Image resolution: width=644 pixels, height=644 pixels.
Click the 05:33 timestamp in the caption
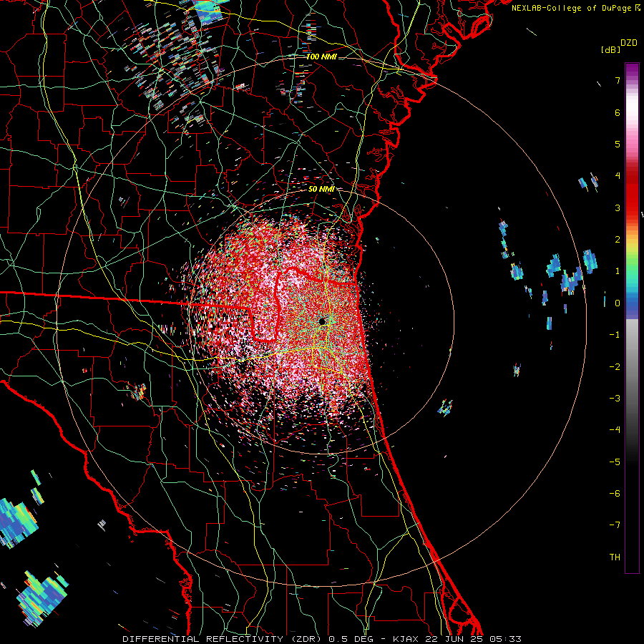[506, 639]
